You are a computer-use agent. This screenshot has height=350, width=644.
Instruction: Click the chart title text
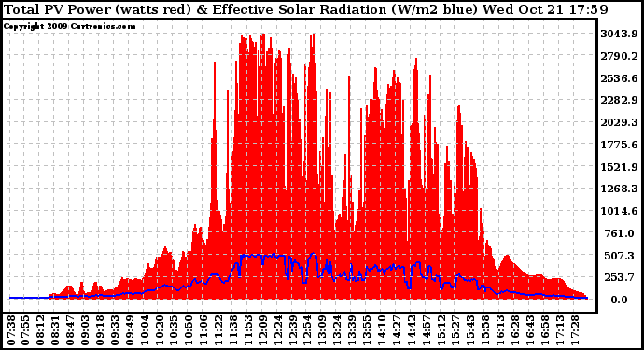point(305,9)
